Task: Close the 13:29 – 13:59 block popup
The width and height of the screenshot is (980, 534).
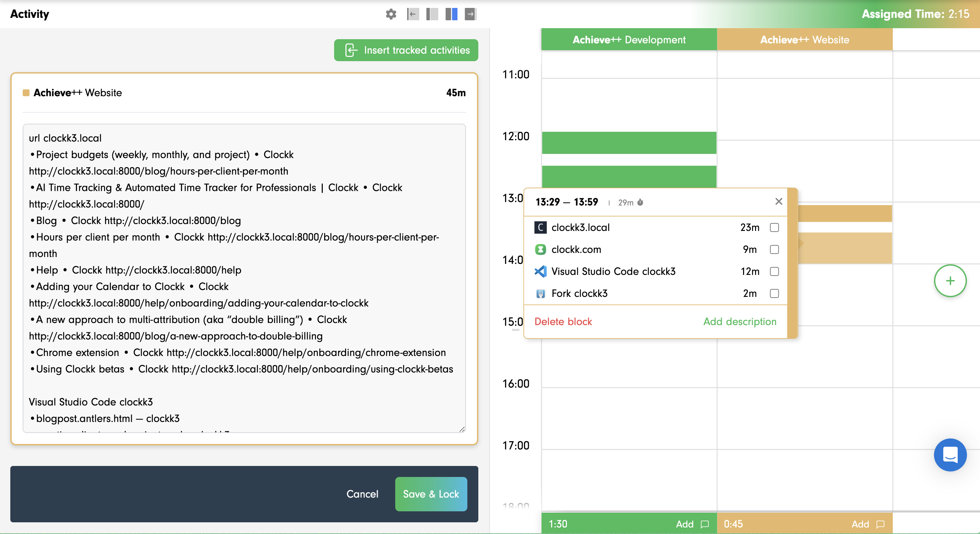Action: (x=778, y=201)
